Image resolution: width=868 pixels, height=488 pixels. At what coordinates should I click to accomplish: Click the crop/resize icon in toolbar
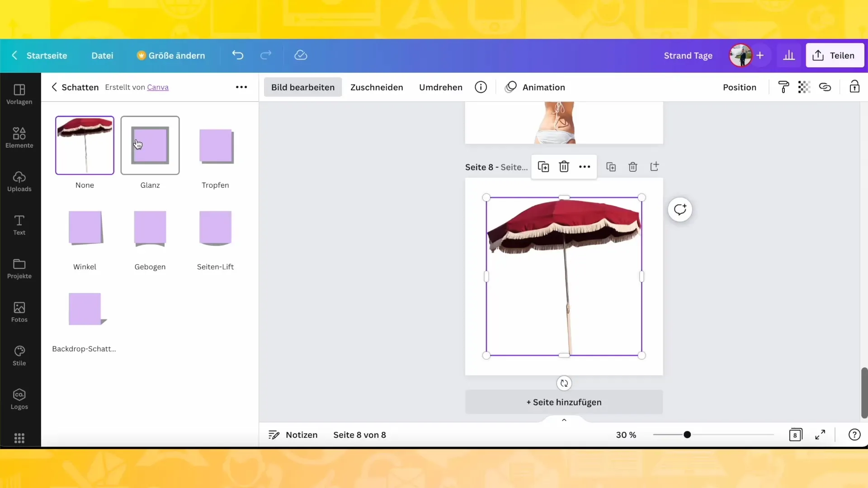click(376, 87)
